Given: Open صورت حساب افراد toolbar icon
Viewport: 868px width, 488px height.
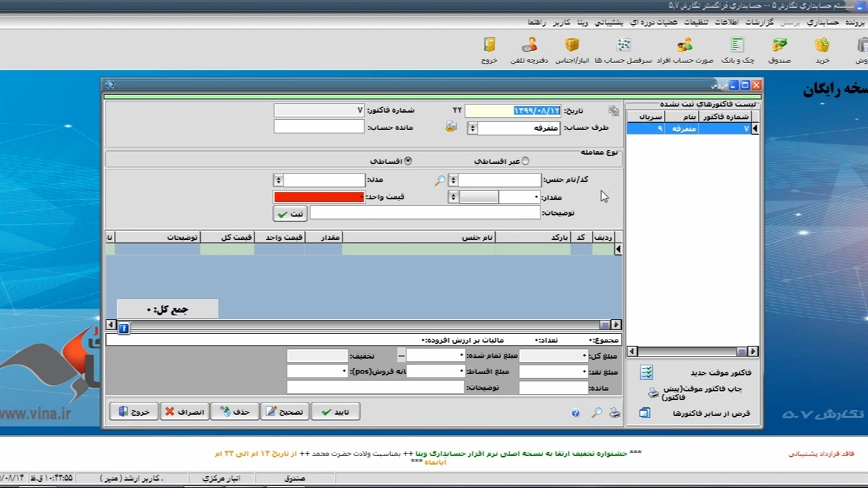Looking at the screenshot, I should 684,49.
